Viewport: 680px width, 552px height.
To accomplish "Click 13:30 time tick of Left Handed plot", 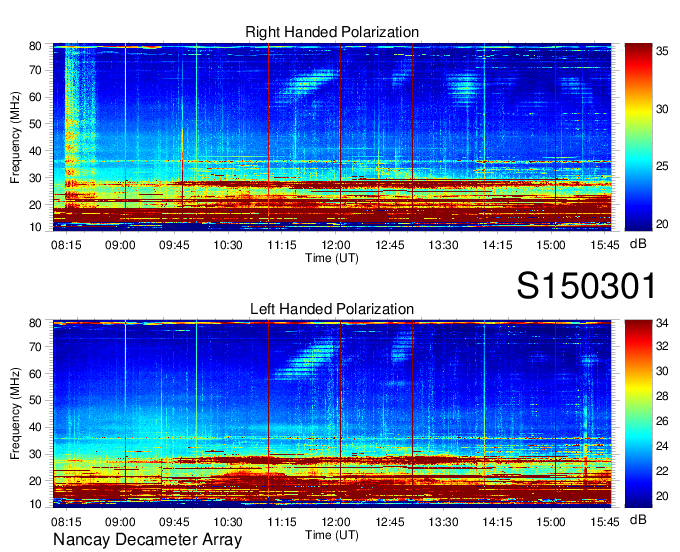I will [x=443, y=522].
